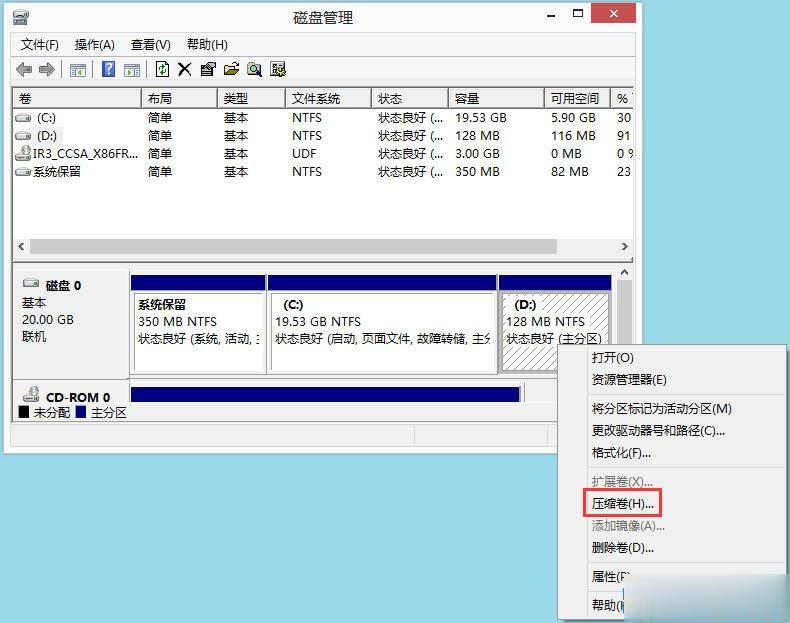The height and width of the screenshot is (623, 790).
Task: Click the 5.90 GB free space cell
Action: click(573, 118)
